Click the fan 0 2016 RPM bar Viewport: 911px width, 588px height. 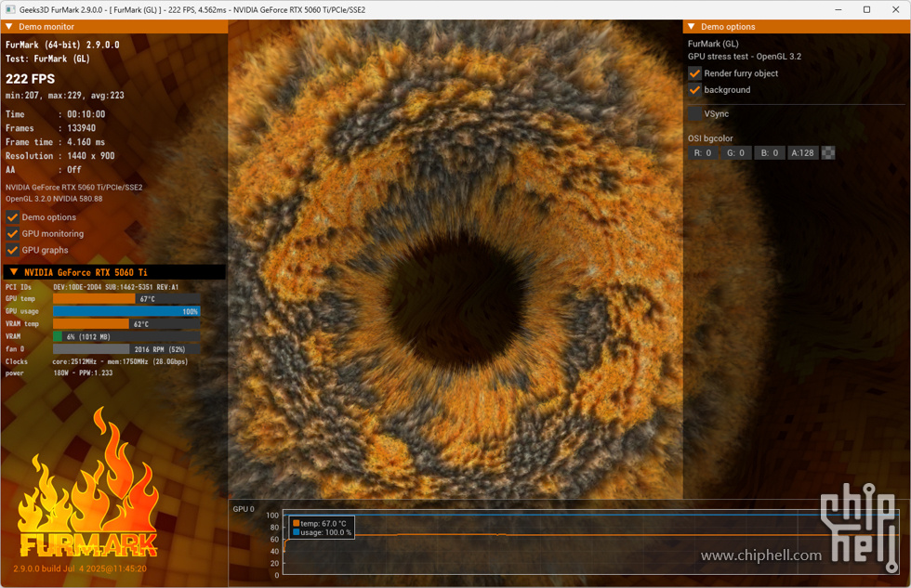click(126, 349)
